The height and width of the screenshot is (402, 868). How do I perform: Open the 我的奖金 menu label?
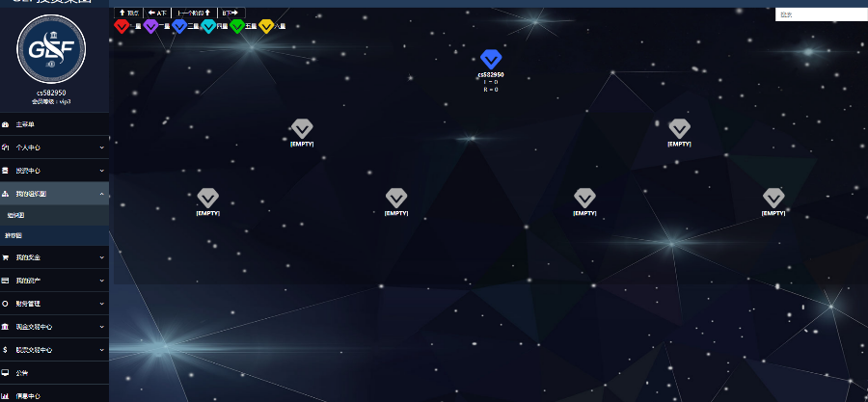(28, 257)
